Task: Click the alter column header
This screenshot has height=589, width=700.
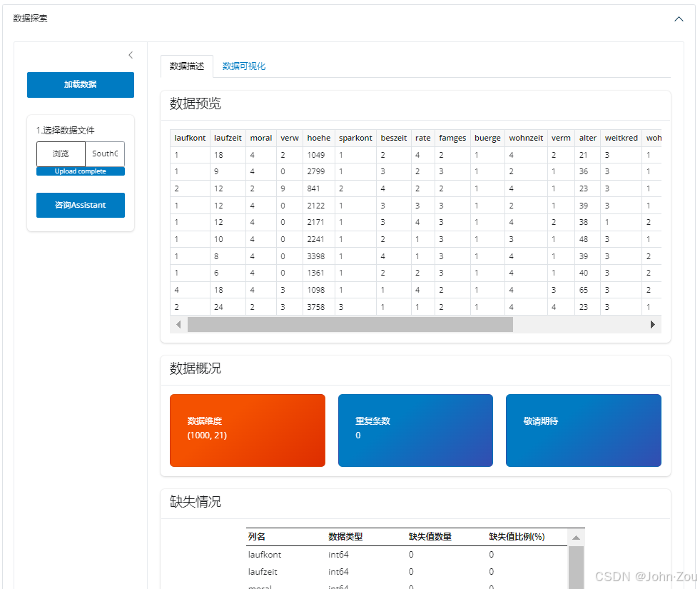Action: tap(587, 138)
